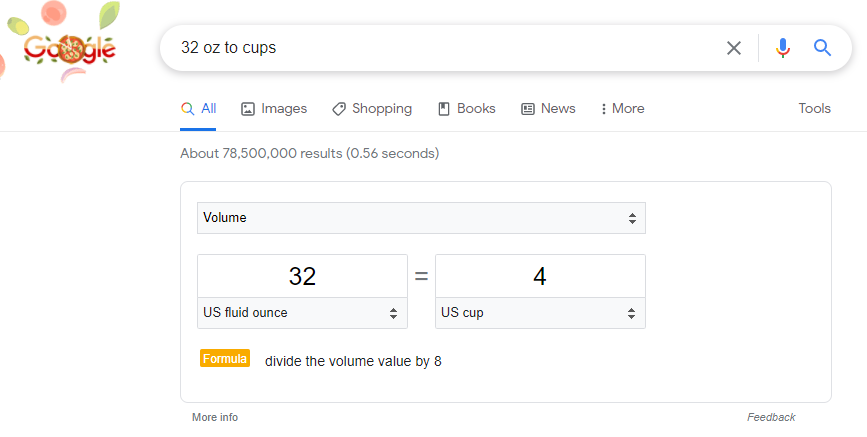Open the Volume measurement type dropdown
This screenshot has width=867, height=437.
[421, 218]
